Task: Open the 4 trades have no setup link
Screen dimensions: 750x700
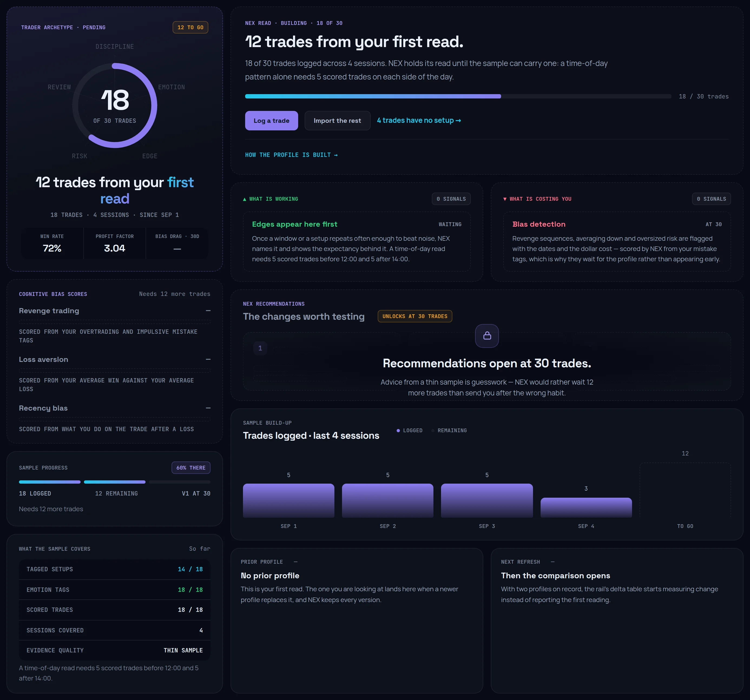Action: tap(419, 120)
